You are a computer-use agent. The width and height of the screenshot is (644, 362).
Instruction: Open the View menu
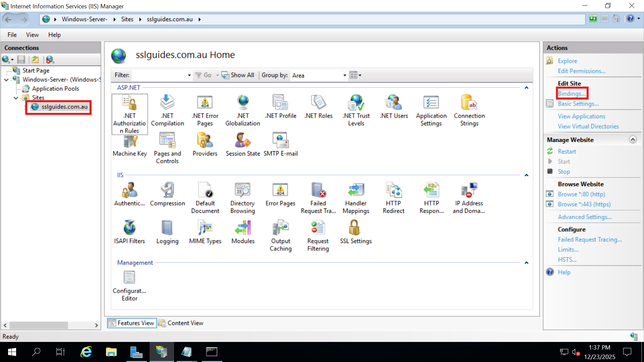(32, 35)
